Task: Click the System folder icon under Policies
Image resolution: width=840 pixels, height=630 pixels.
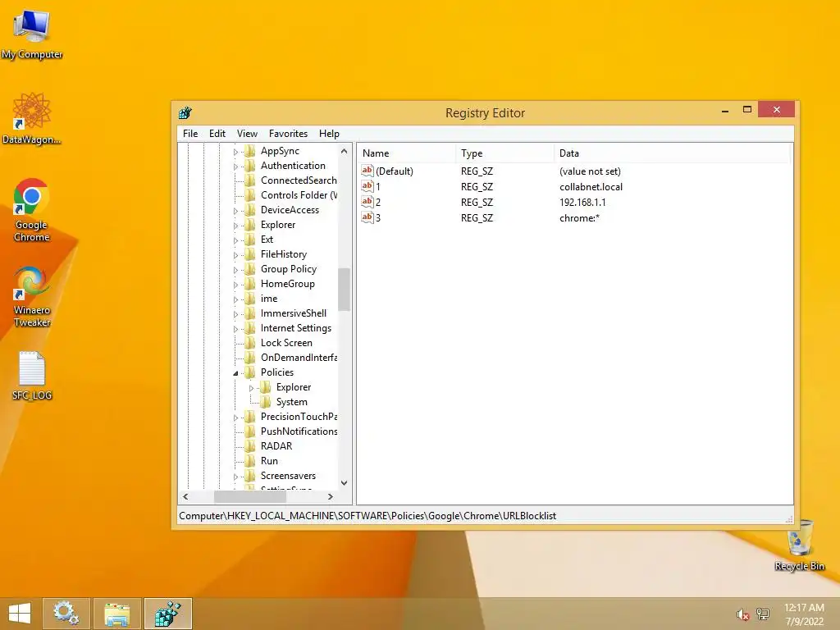Action: [x=266, y=402]
